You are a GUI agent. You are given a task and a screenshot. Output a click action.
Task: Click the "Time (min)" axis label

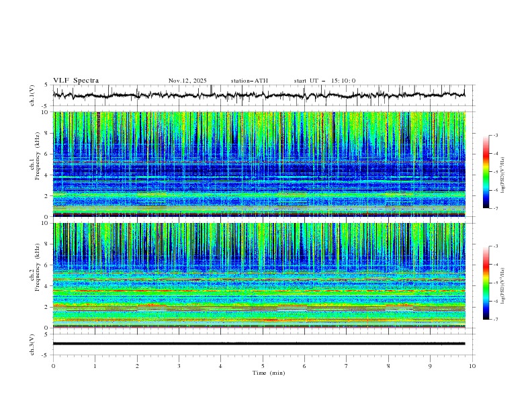click(269, 373)
